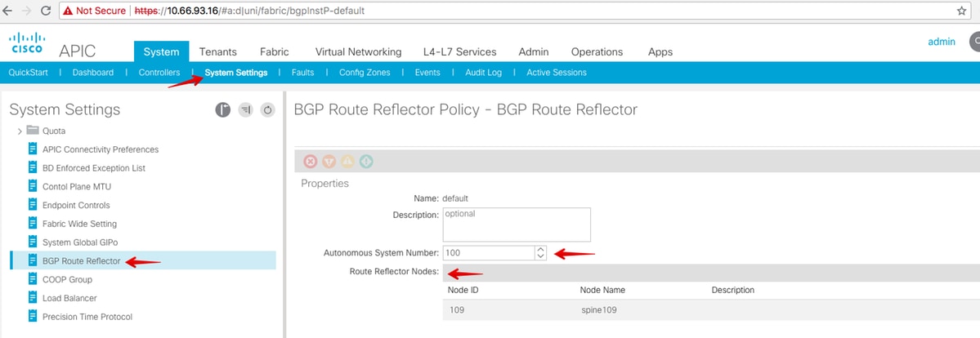Viewport: 980px width, 338px height.
Task: Open System Global GIPo settings
Action: pos(80,242)
